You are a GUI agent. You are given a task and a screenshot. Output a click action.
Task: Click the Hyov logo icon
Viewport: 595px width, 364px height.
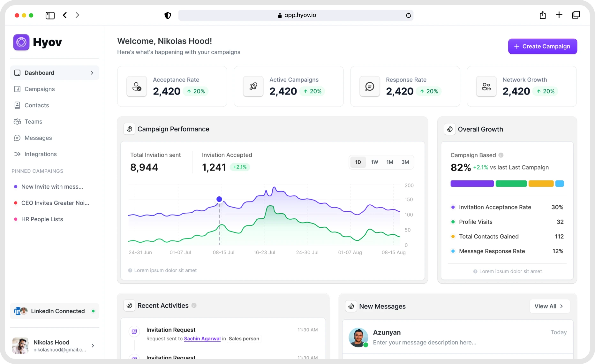pyautogui.click(x=21, y=42)
